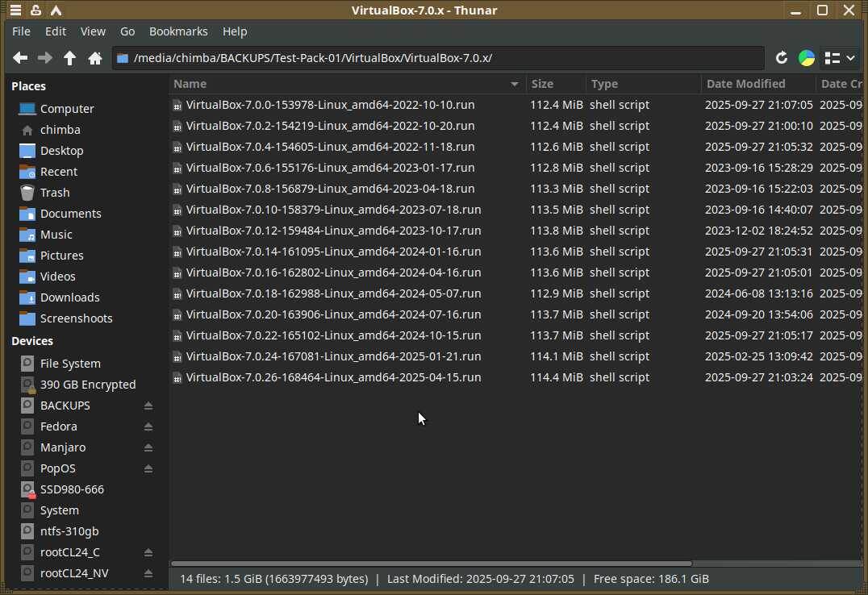Open the Edit menu
The height and width of the screenshot is (595, 868).
[56, 31]
